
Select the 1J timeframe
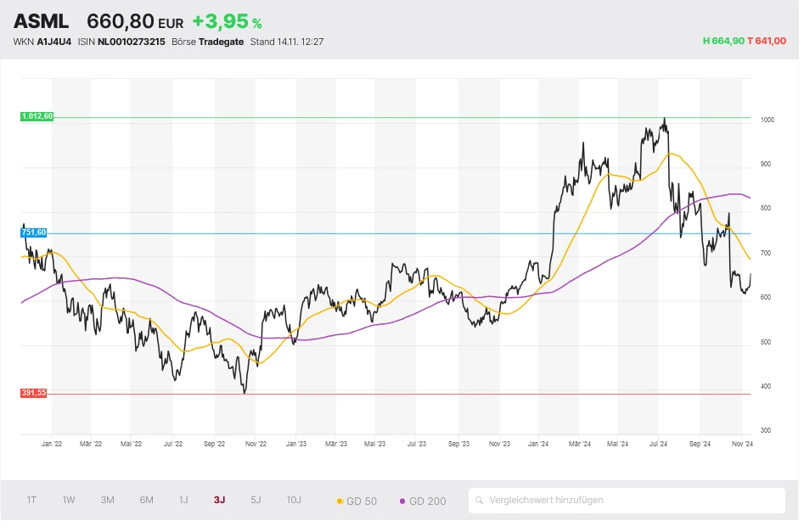pyautogui.click(x=184, y=501)
